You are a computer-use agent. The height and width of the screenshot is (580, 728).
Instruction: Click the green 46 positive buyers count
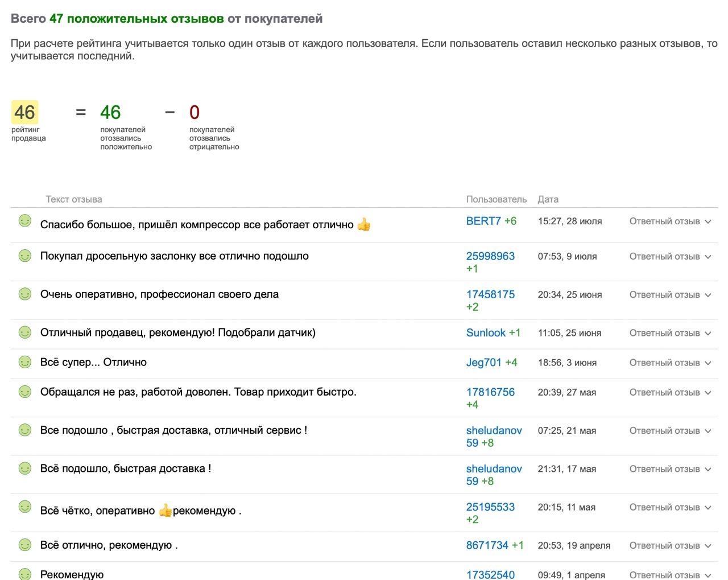[x=110, y=112]
